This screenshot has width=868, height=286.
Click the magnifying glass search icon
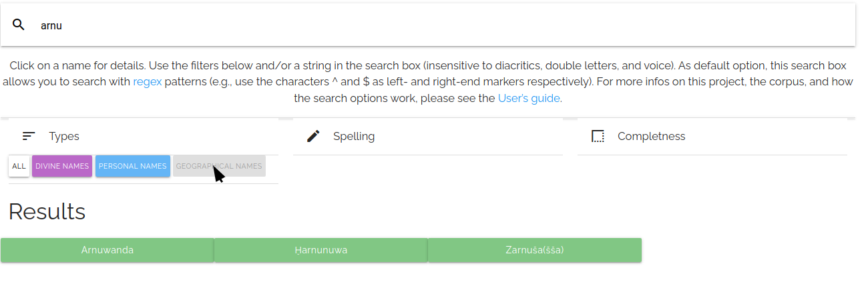pyautogui.click(x=19, y=25)
